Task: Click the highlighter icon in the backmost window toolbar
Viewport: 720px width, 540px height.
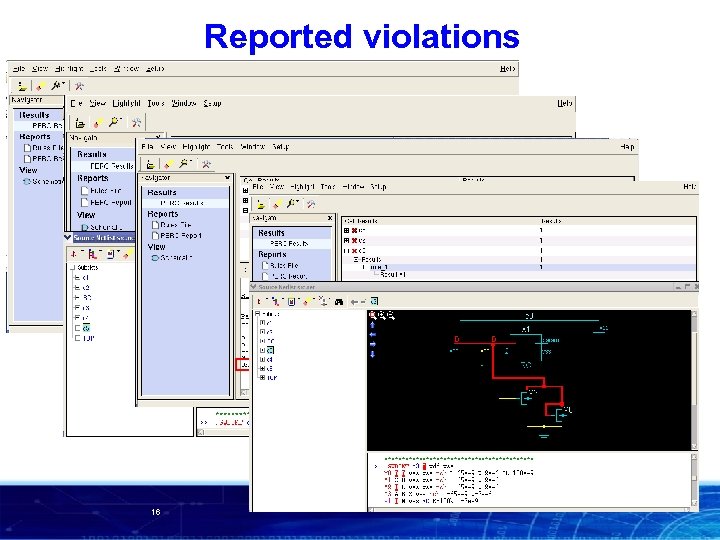Action: click(41, 86)
